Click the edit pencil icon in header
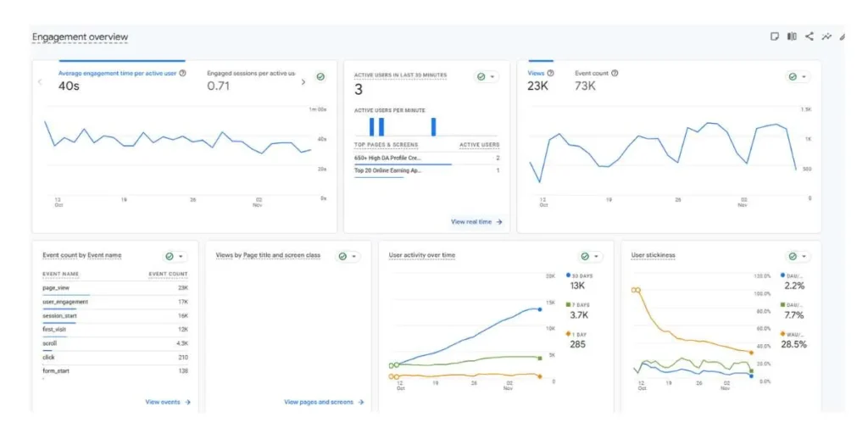This screenshot has height=434, width=868. (843, 36)
